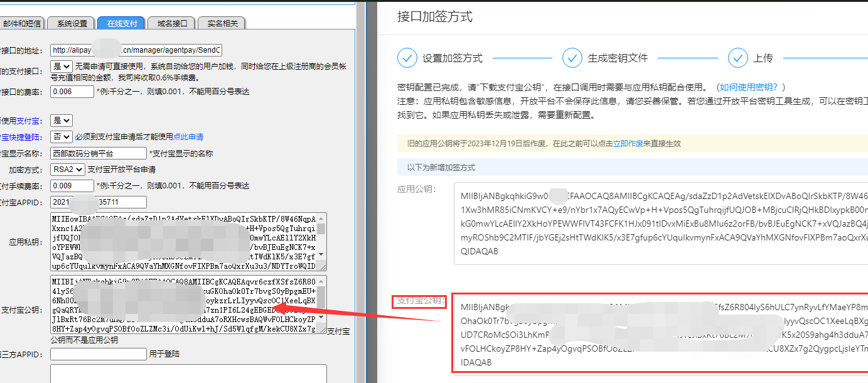Open the 使用支付宝 是 dropdown
868x383 pixels.
(x=62, y=120)
